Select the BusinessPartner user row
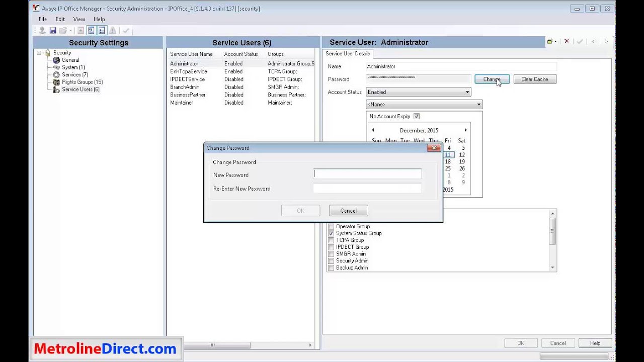 tap(243, 95)
